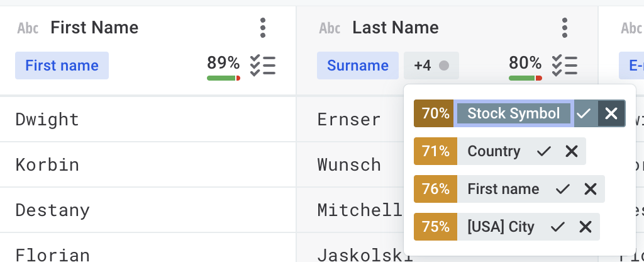Click the First name type tag

click(62, 65)
